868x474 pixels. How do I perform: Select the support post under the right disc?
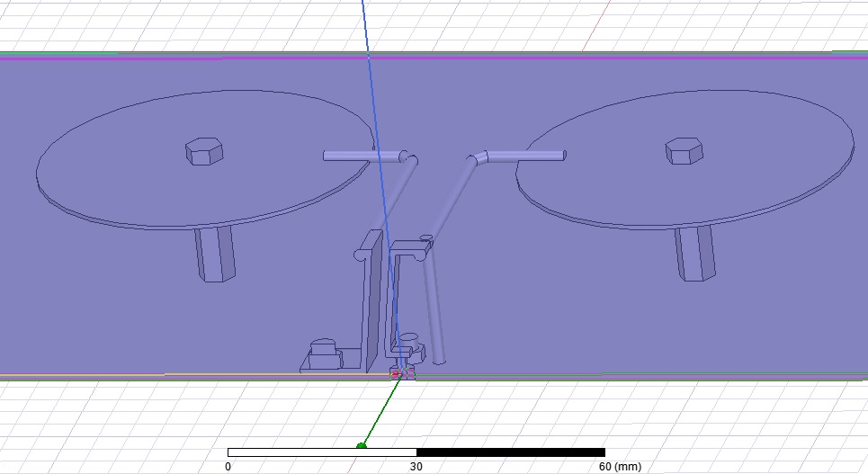tap(694, 254)
